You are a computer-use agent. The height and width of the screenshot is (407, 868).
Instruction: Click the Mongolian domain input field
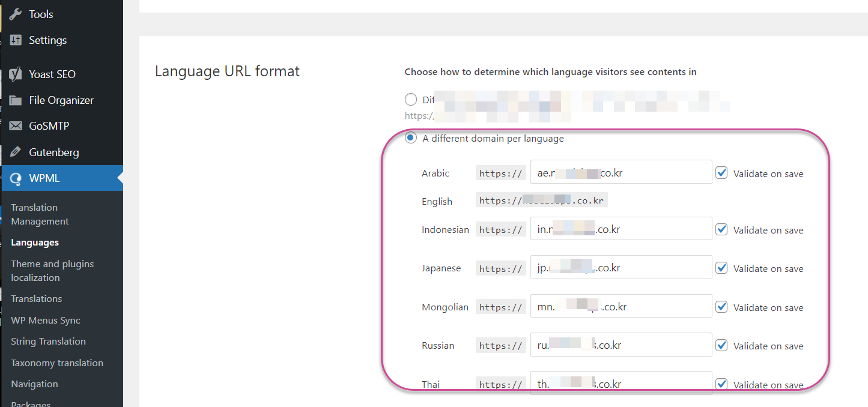click(622, 306)
